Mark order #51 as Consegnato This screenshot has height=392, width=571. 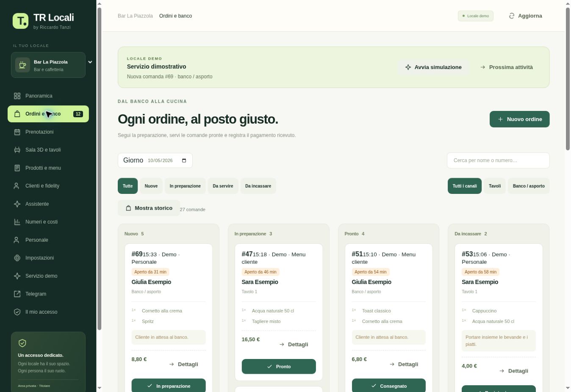pos(389,386)
